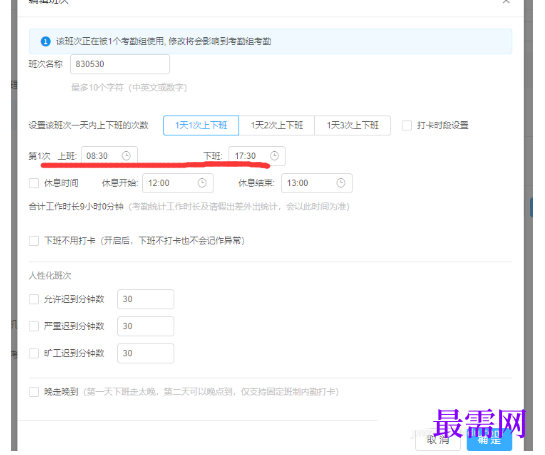The image size is (545, 455).
Task: Click the 合计工作时长9小时0分钟 text
Action: click(x=76, y=206)
